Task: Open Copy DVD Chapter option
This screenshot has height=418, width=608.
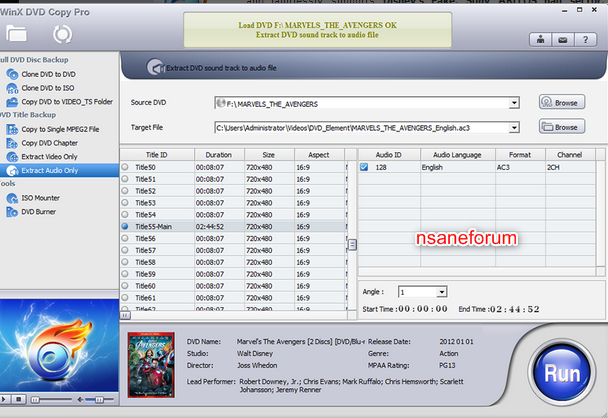Action: coord(50,143)
